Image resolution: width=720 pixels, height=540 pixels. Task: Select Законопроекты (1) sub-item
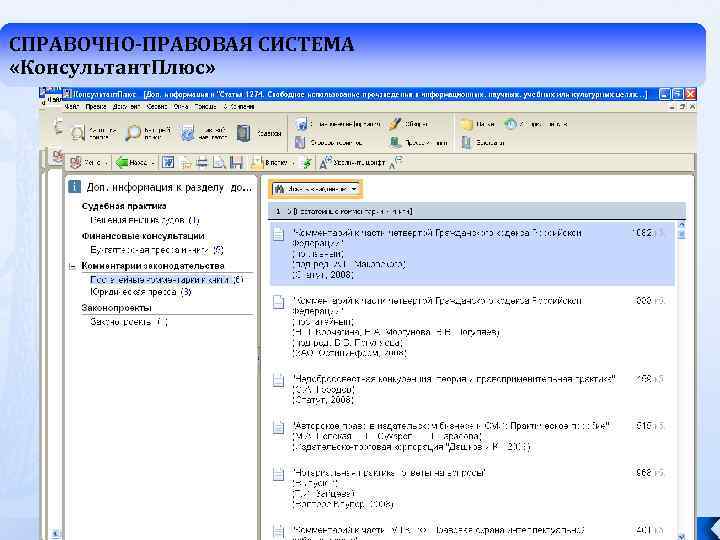coord(128,322)
